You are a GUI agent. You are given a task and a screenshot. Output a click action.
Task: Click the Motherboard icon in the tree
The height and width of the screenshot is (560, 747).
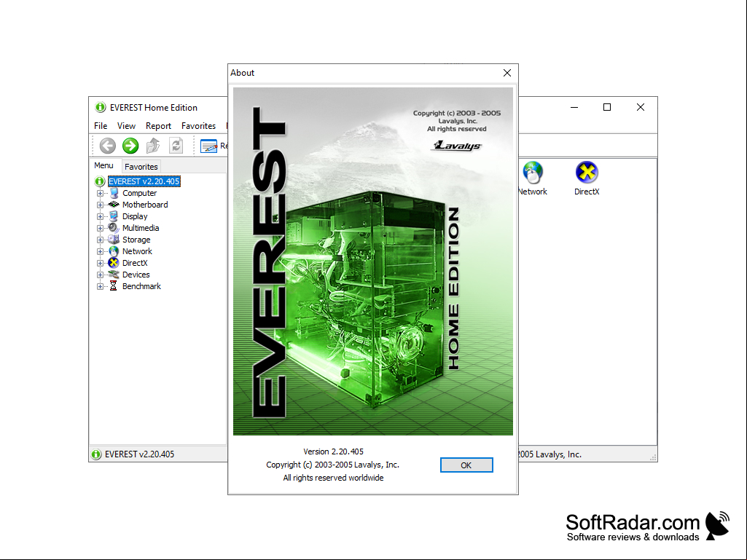pos(114,205)
